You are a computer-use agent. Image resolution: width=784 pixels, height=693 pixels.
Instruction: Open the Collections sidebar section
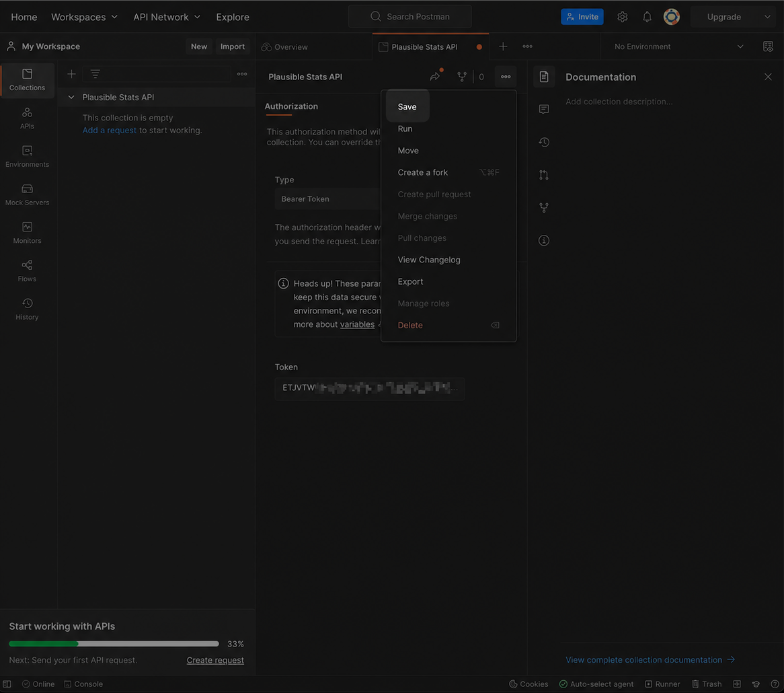click(x=27, y=80)
